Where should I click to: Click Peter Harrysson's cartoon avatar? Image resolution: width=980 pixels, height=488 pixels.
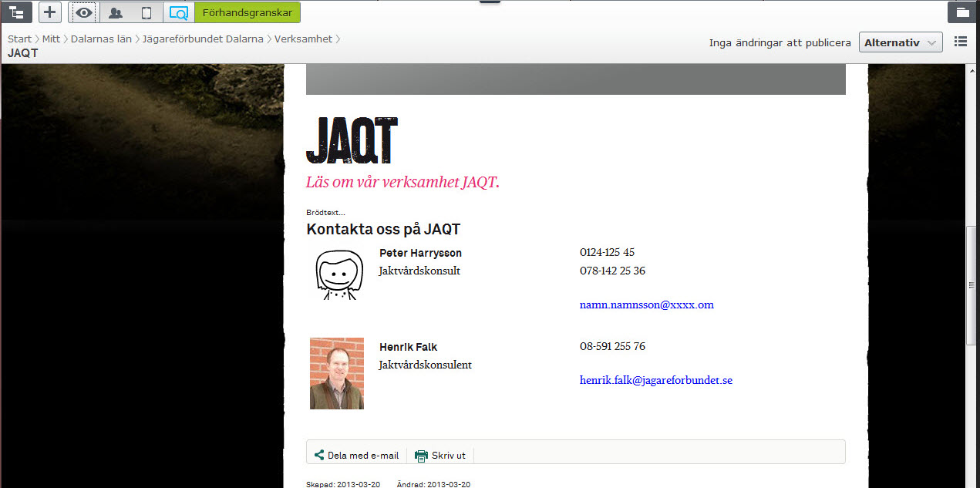coord(338,275)
